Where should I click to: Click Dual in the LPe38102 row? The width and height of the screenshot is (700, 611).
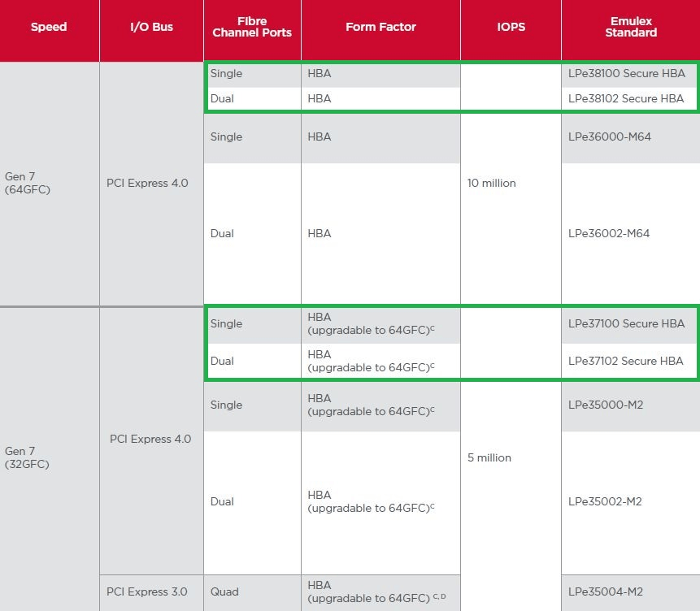click(222, 98)
